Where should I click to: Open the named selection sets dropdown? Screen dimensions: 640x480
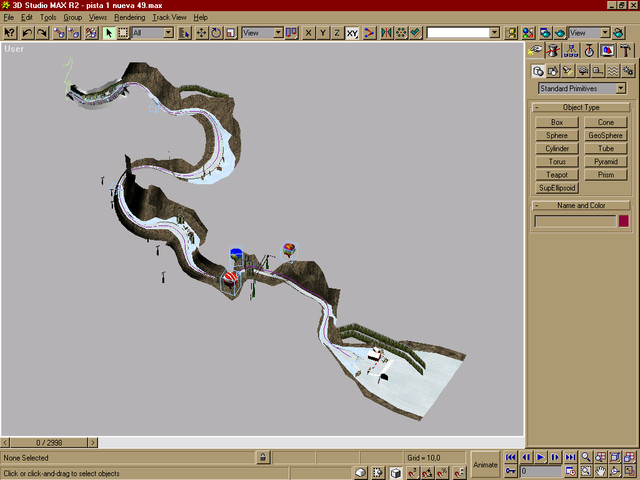point(494,33)
